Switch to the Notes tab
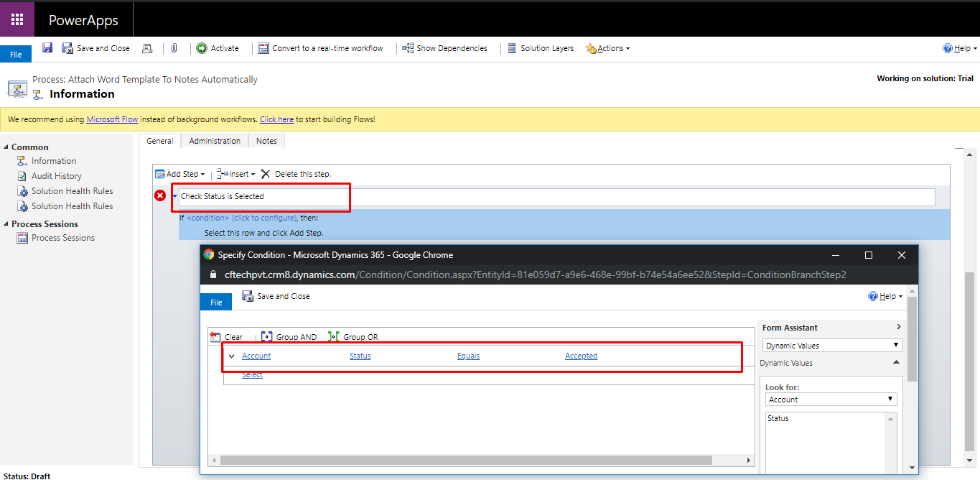Screen dimensions: 980x480 [x=266, y=141]
